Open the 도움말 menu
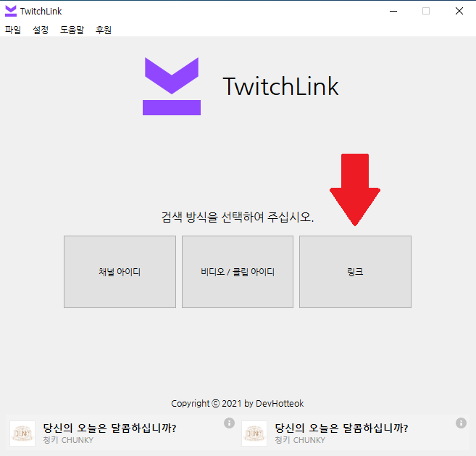This screenshot has width=476, height=456. click(x=72, y=30)
